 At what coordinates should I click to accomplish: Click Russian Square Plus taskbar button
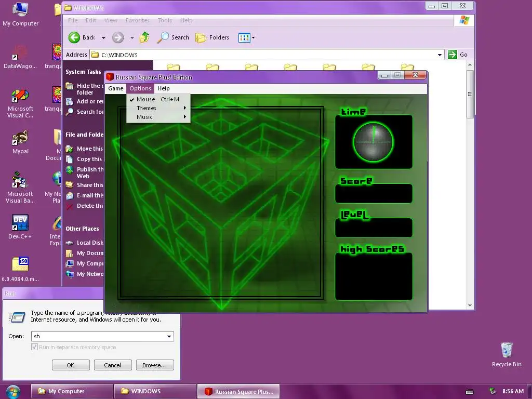[238, 392]
